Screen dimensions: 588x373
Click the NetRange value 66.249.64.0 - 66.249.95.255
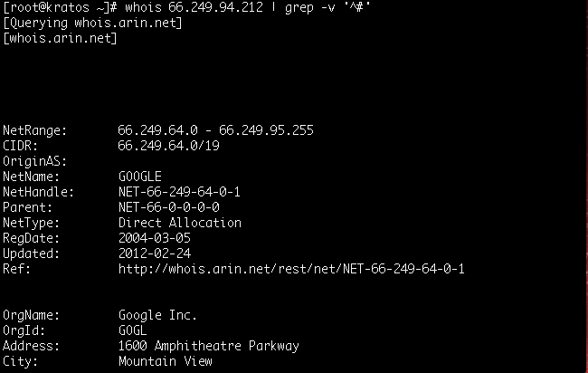coord(215,130)
